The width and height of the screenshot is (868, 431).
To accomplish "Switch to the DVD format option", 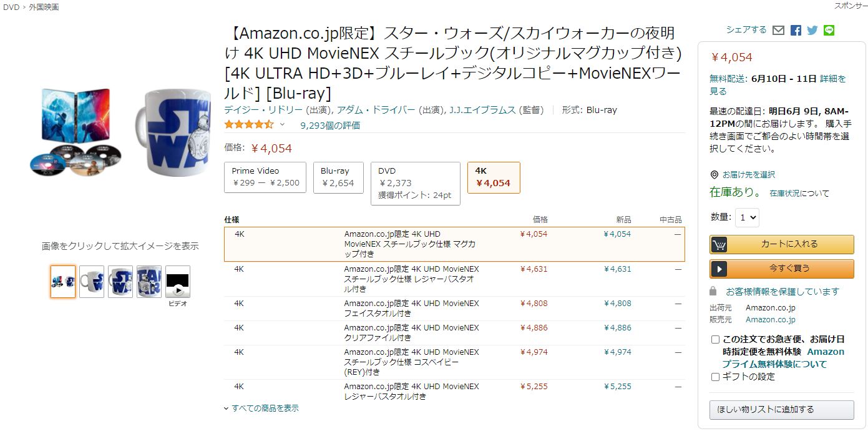I will pos(414,182).
